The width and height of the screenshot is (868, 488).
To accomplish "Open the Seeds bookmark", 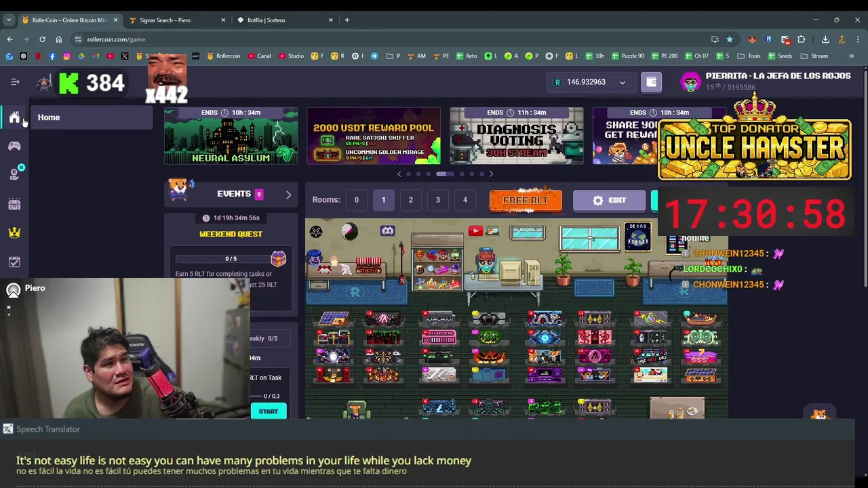I will (x=779, y=56).
